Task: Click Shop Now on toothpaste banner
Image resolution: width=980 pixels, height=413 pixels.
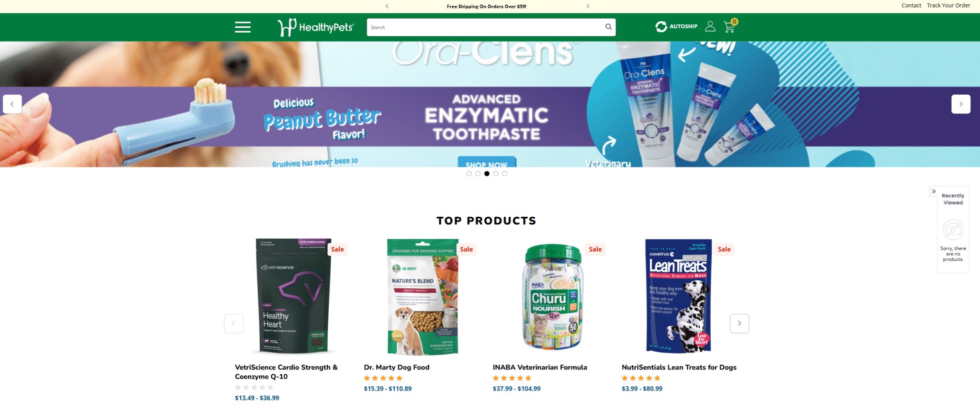Action: pos(487,162)
